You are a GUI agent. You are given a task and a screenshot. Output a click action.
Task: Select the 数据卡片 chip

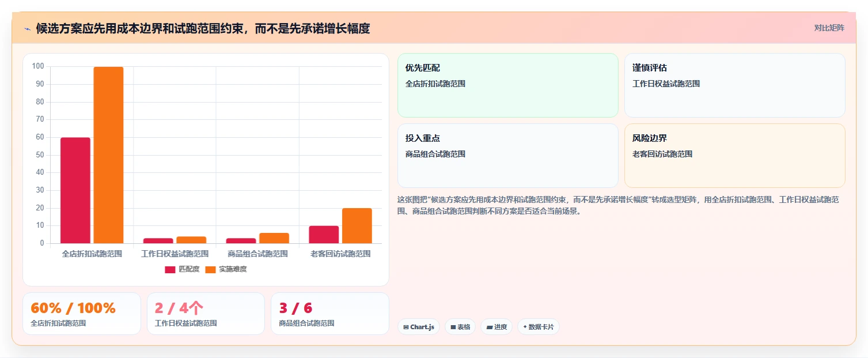(x=539, y=327)
